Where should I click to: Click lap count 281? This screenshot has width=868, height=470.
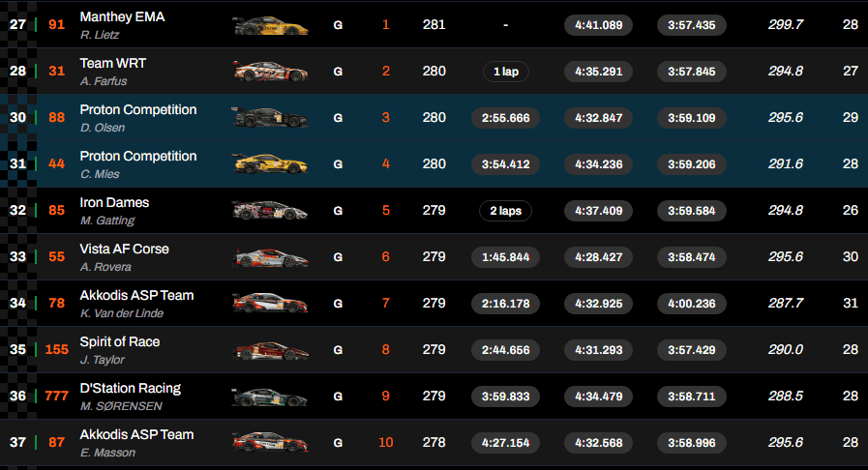coord(434,25)
